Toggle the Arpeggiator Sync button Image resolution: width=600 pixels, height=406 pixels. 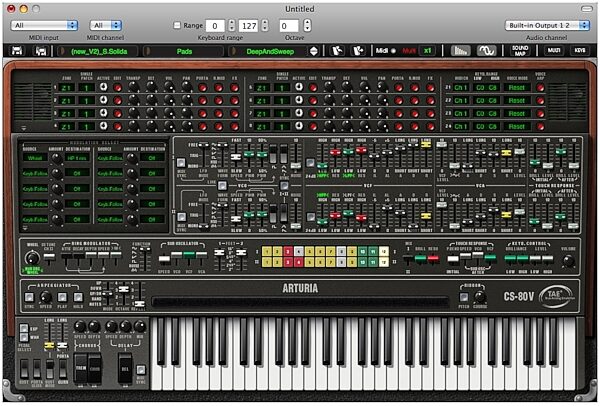[x=29, y=297]
